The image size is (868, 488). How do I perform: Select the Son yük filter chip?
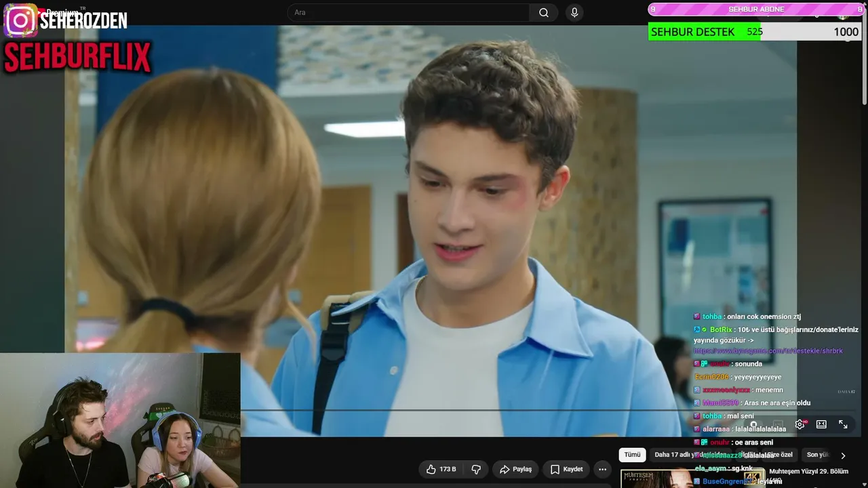[818, 455]
